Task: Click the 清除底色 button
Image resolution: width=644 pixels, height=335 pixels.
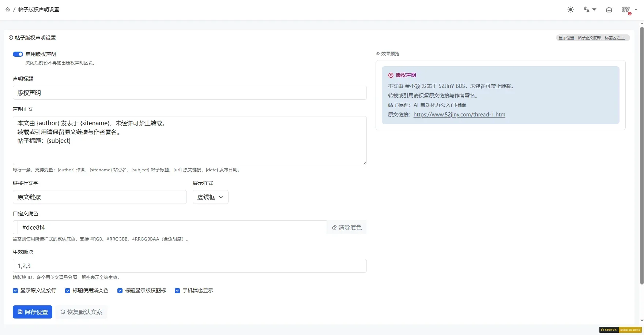Action: tap(347, 227)
